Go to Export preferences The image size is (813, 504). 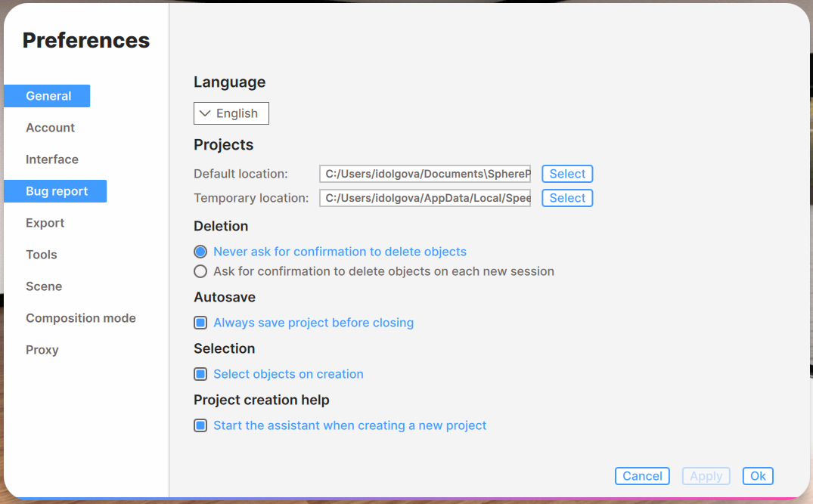(x=45, y=223)
